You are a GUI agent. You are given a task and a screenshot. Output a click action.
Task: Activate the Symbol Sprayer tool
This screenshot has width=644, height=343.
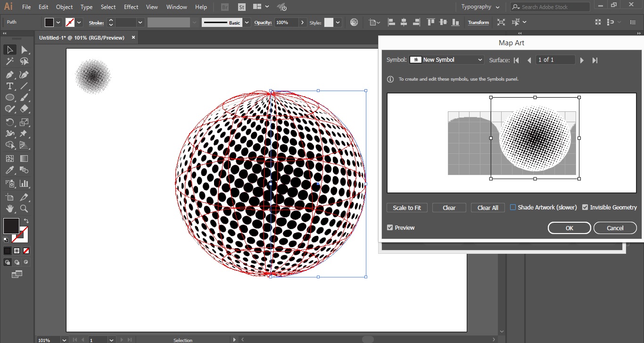[x=9, y=184]
